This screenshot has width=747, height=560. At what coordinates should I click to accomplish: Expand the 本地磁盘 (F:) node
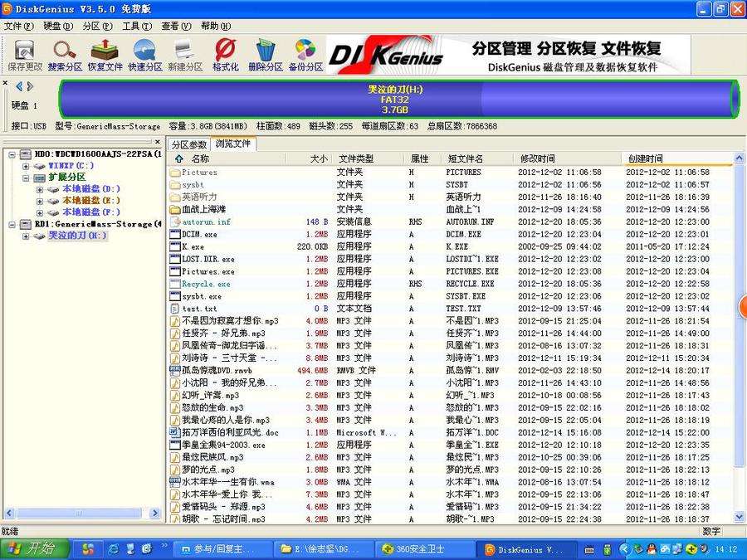[x=40, y=213]
